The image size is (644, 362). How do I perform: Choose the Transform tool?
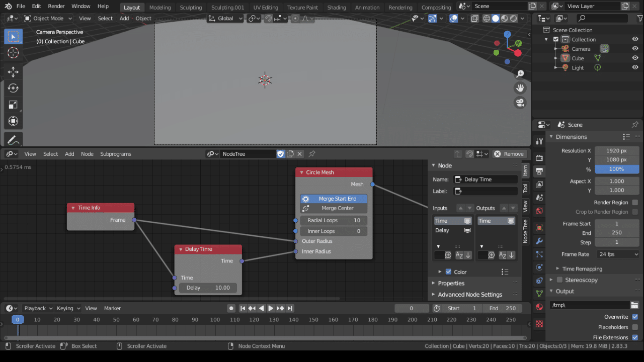point(13,121)
